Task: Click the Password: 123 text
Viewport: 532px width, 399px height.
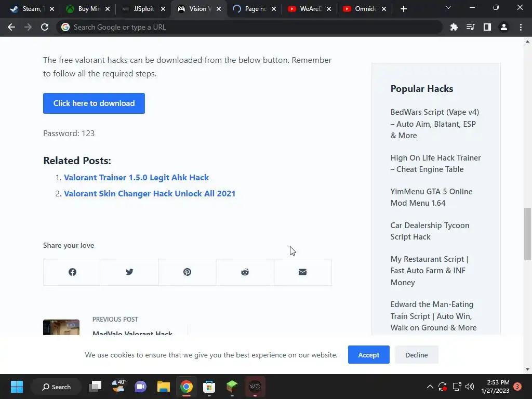Action: coord(69,134)
